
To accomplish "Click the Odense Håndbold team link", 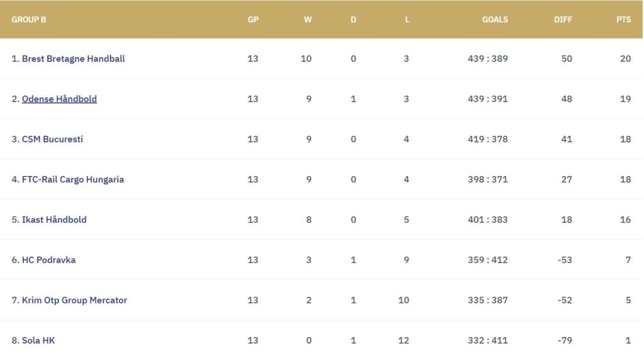I will point(59,99).
